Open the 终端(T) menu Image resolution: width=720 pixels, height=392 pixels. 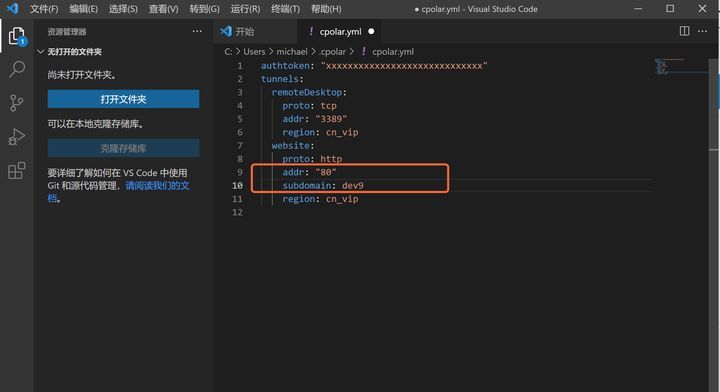285,9
